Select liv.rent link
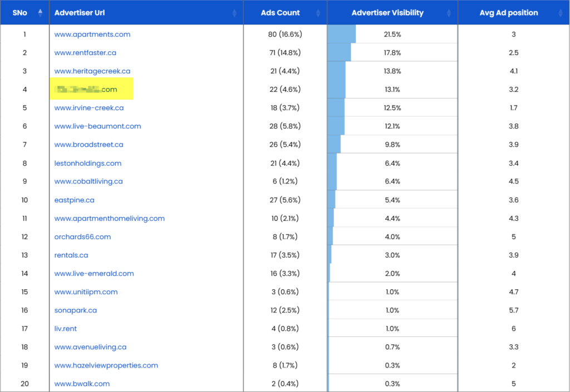Viewport: 570px width, 392px height. click(66, 329)
